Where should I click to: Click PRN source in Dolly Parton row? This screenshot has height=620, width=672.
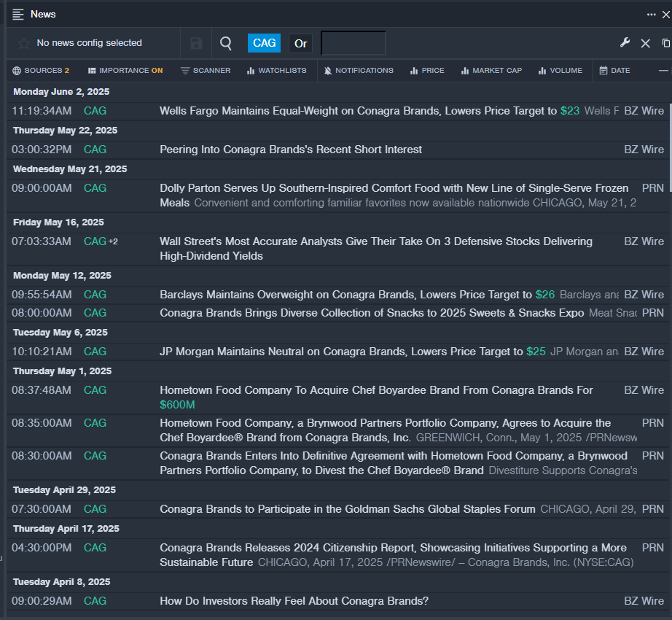(x=653, y=188)
